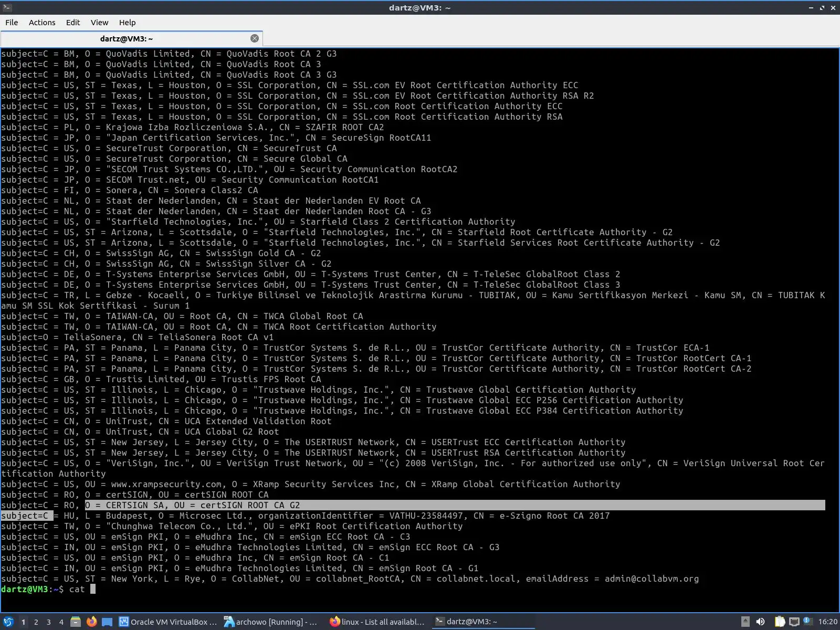This screenshot has height=630, width=840.
Task: Open the Help menu
Action: pyautogui.click(x=127, y=23)
